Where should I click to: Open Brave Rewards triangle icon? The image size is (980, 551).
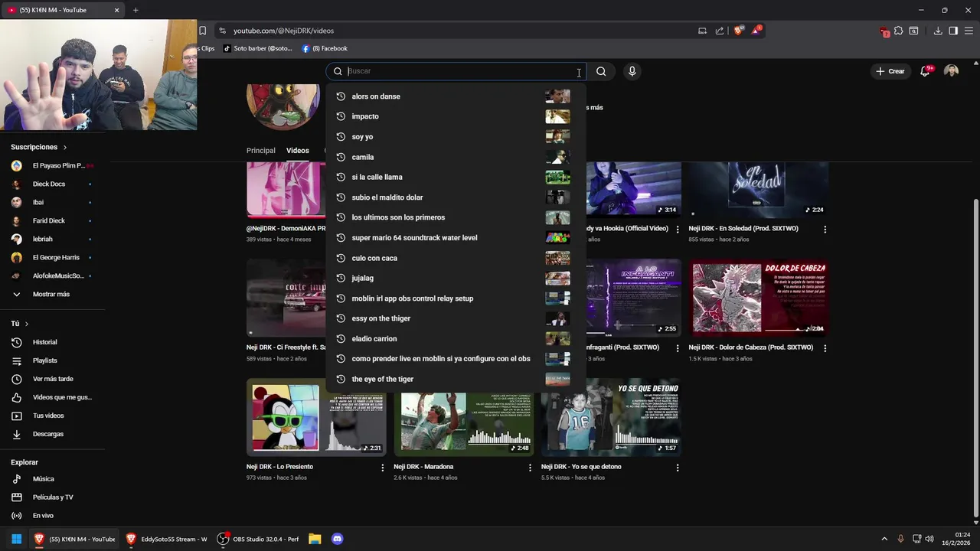(756, 31)
